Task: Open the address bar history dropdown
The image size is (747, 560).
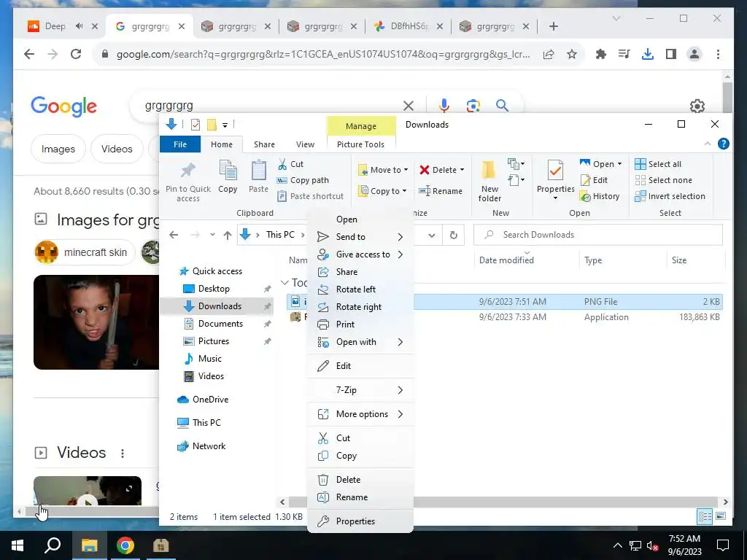Action: (432, 235)
